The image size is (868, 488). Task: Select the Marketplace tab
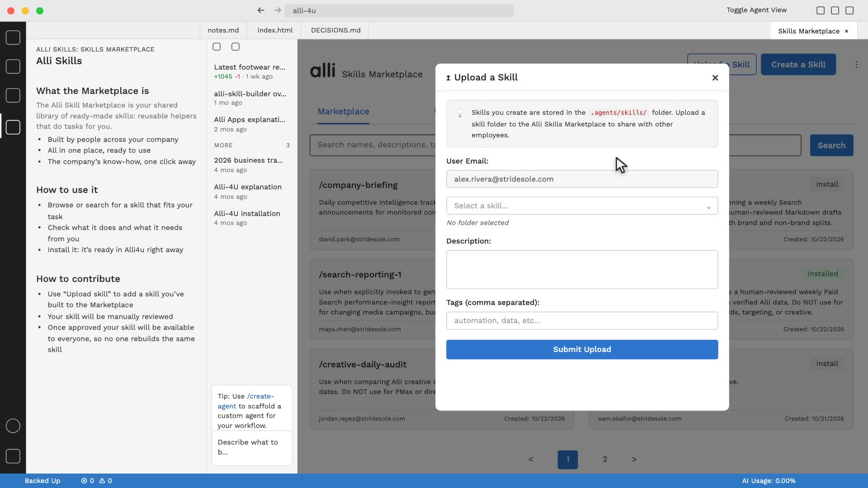click(343, 112)
